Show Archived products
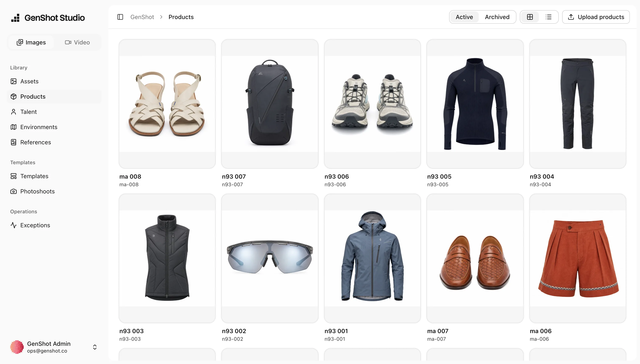The width and height of the screenshot is (640, 364). pyautogui.click(x=497, y=17)
